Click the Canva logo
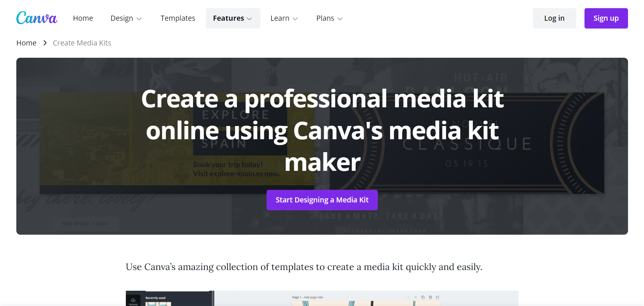The height and width of the screenshot is (306, 644). click(x=36, y=18)
